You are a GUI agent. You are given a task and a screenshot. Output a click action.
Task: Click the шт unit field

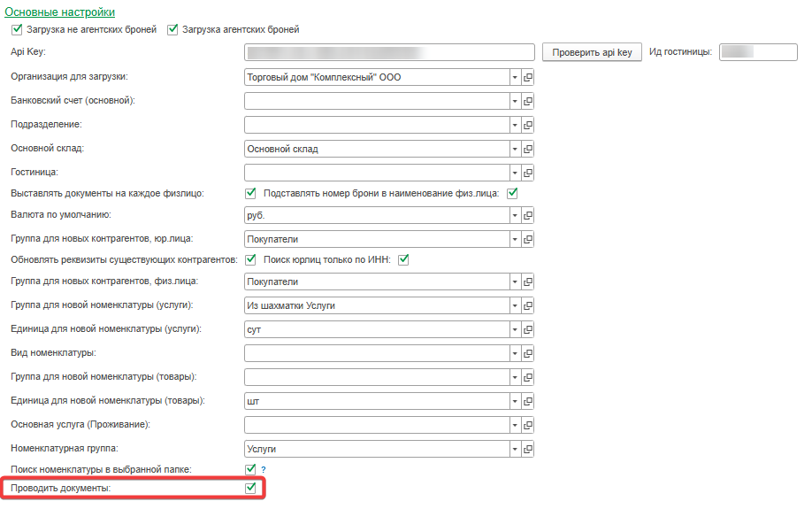click(x=377, y=401)
